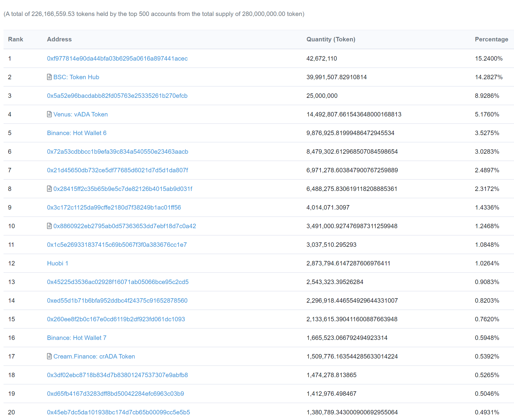The width and height of the screenshot is (514, 420).
Task: Open the Huobi 1 holder link
Action: click(58, 263)
